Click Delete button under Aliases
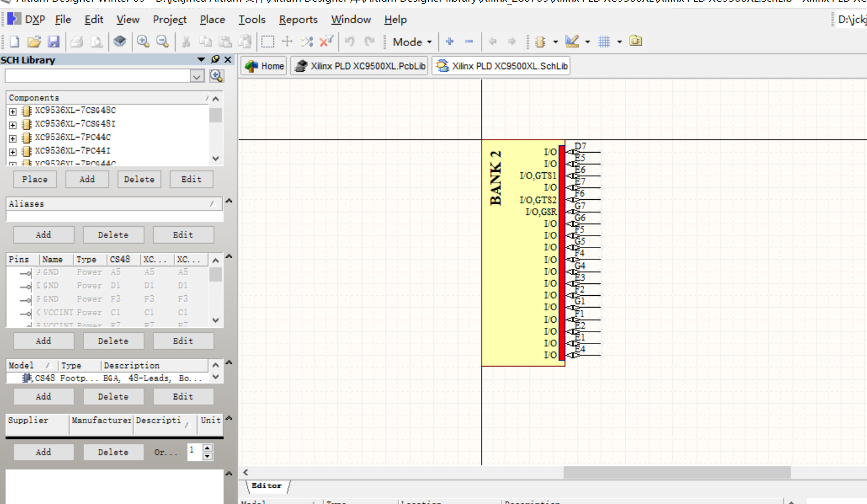The width and height of the screenshot is (867, 504). click(113, 235)
